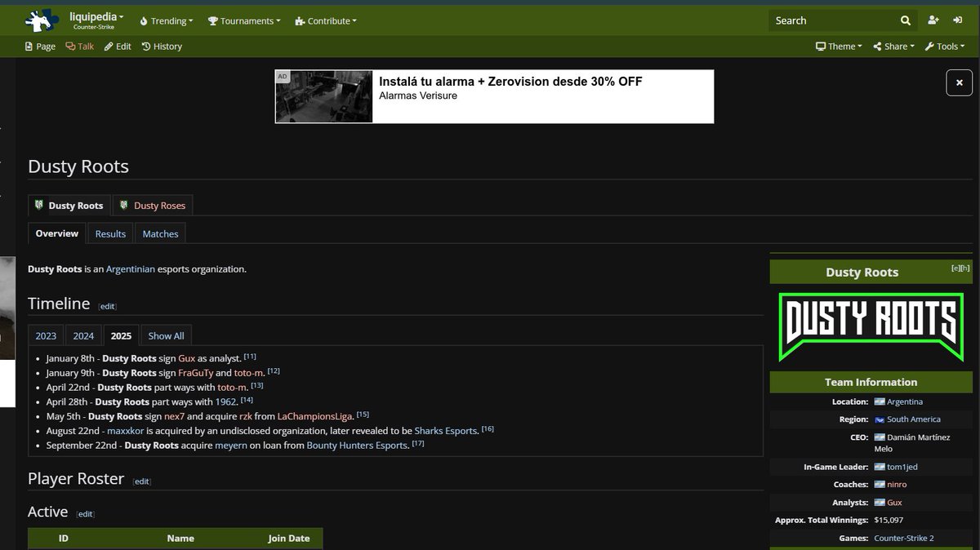The height and width of the screenshot is (550, 980).
Task: Click Show All timeline tab
Action: point(166,335)
